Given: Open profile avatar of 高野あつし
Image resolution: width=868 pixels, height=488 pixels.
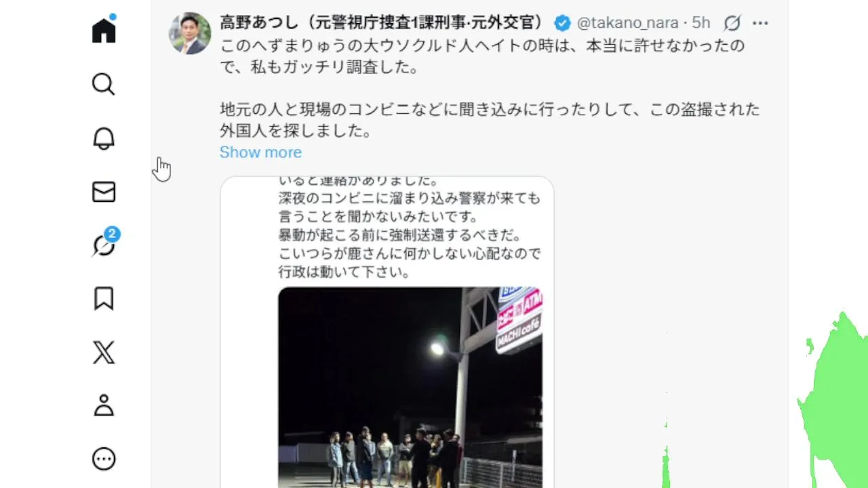Looking at the screenshot, I should [x=189, y=33].
